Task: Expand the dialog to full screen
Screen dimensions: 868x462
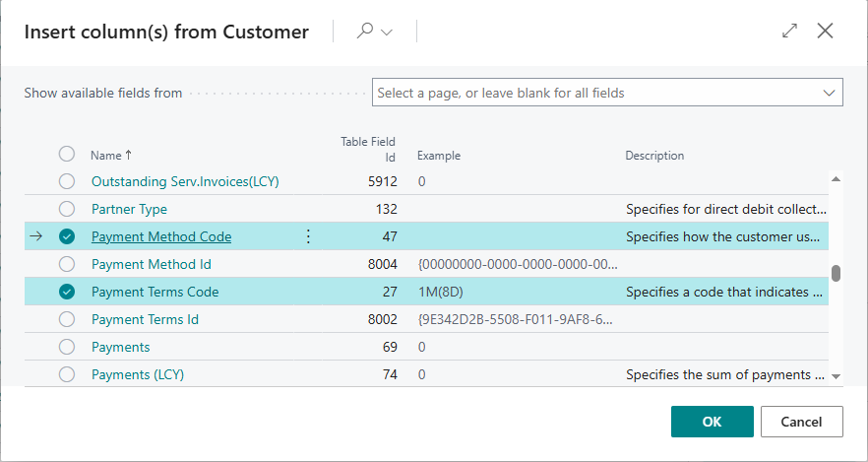Action: 789,32
